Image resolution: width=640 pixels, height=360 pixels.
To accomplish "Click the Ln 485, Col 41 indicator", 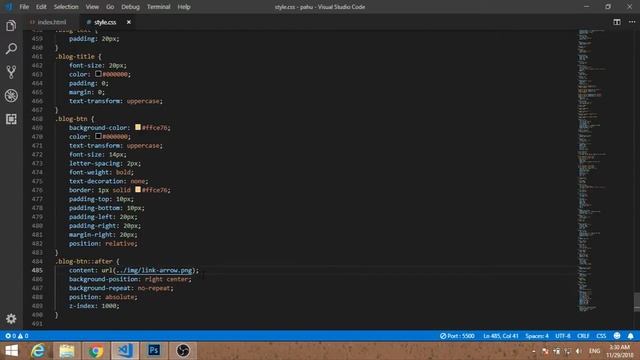I will click(x=500, y=336).
